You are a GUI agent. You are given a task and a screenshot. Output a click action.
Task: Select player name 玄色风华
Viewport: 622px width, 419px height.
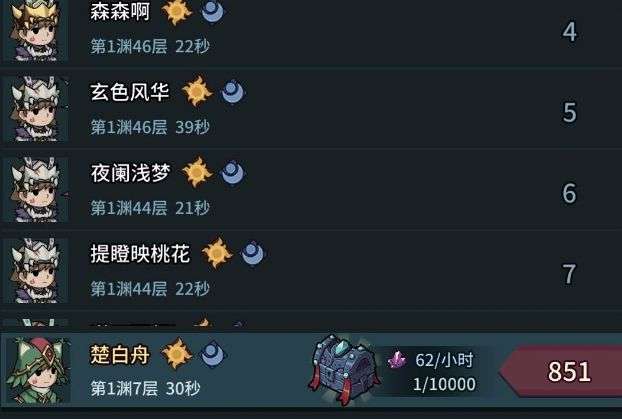point(130,92)
